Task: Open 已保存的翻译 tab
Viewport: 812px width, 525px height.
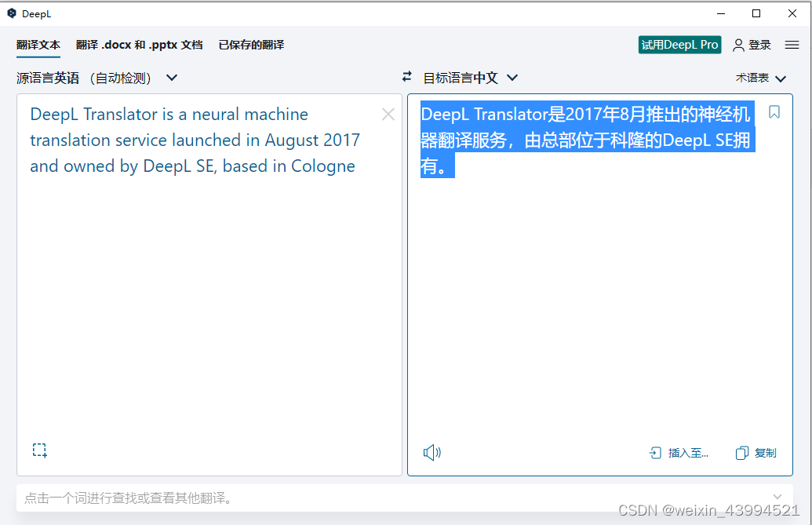Action: coord(251,45)
